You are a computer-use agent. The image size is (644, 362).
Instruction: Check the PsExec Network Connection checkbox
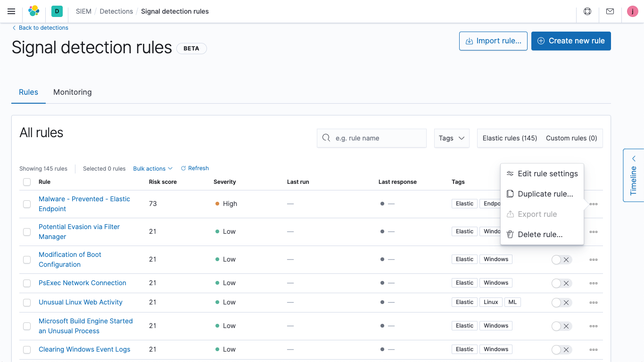pyautogui.click(x=27, y=283)
